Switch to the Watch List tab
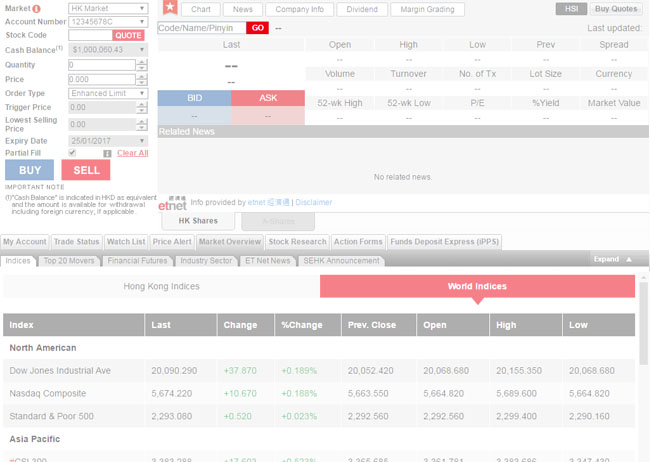 point(125,242)
